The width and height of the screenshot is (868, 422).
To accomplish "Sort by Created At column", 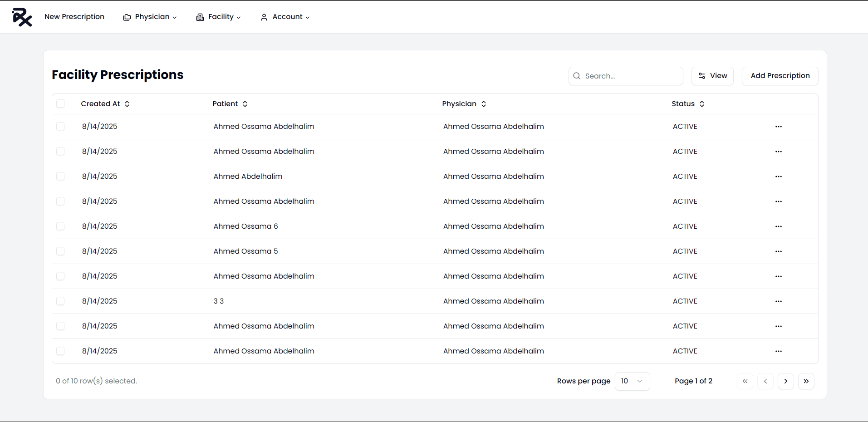I will pyautogui.click(x=105, y=104).
